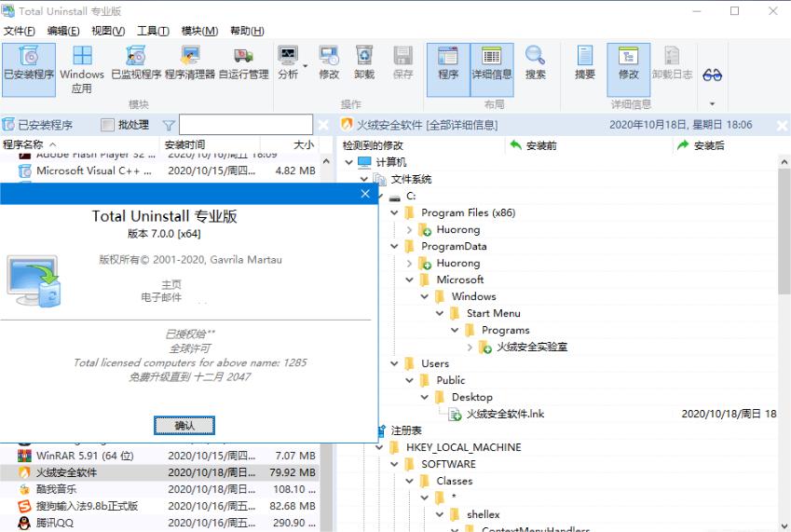Open the 工具(T) menu

(153, 32)
